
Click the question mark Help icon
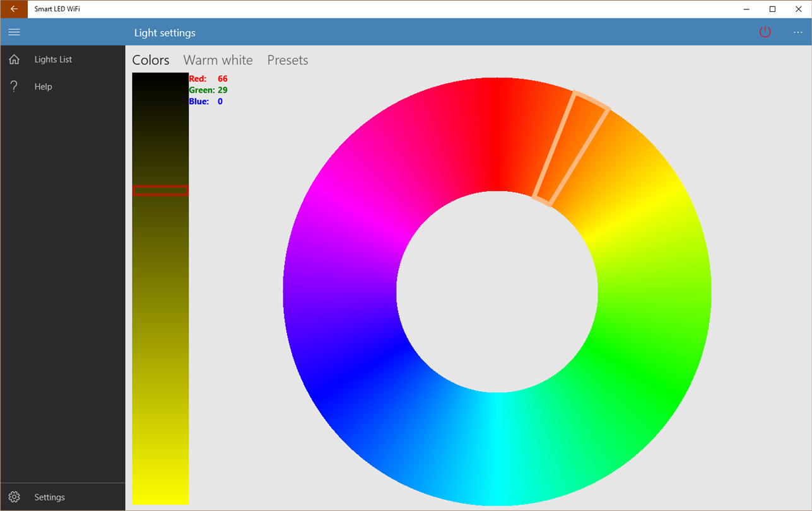(14, 86)
